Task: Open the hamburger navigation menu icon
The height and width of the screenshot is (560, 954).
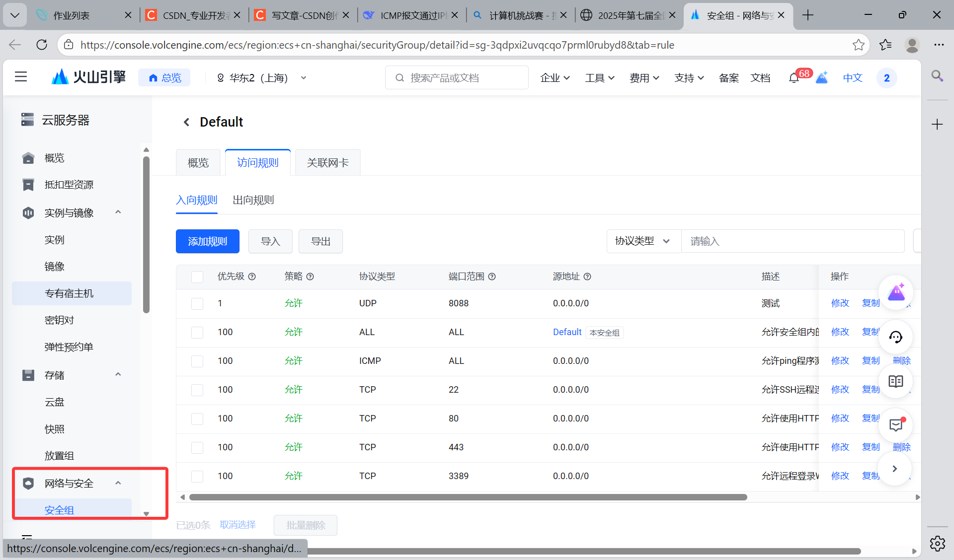Action: pyautogui.click(x=21, y=77)
